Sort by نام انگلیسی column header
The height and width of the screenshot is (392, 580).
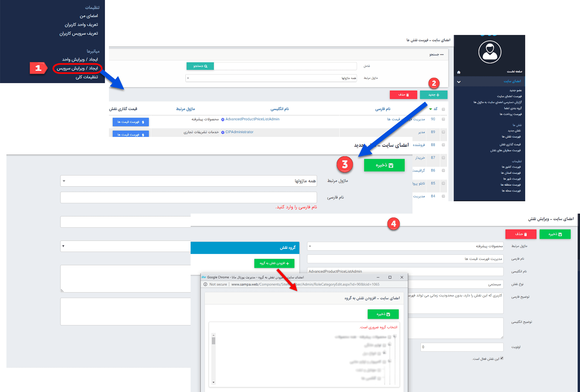point(279,109)
